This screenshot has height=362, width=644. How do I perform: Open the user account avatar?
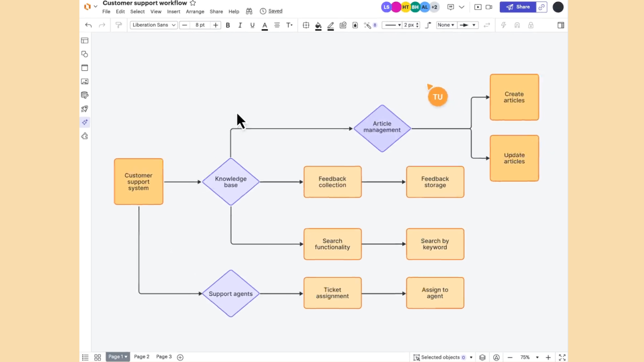pos(558,7)
